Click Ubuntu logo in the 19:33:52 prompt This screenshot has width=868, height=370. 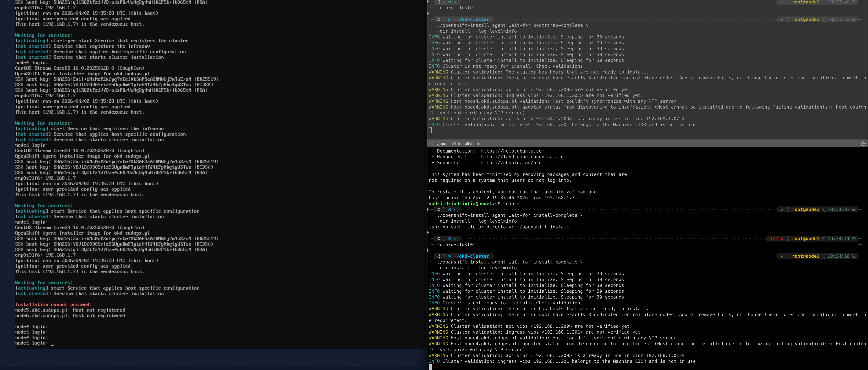point(438,20)
